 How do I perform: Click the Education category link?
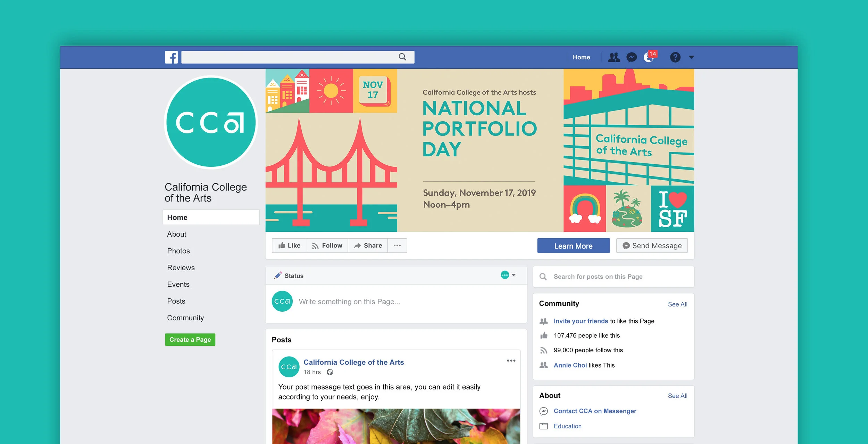[x=567, y=426]
